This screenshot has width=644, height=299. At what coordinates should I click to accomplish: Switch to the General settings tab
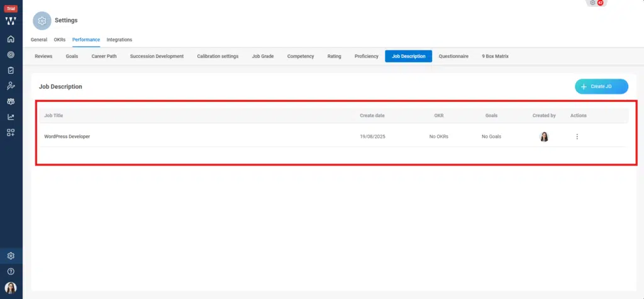coord(39,40)
